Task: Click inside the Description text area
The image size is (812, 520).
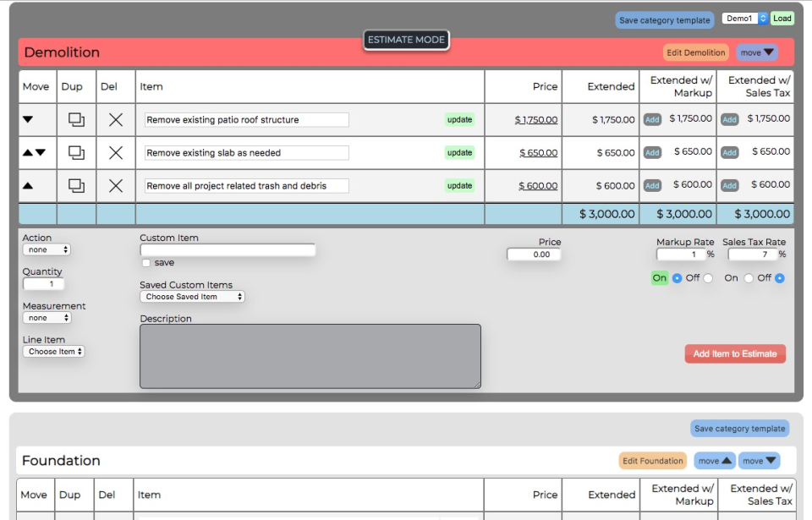Action: pos(309,355)
